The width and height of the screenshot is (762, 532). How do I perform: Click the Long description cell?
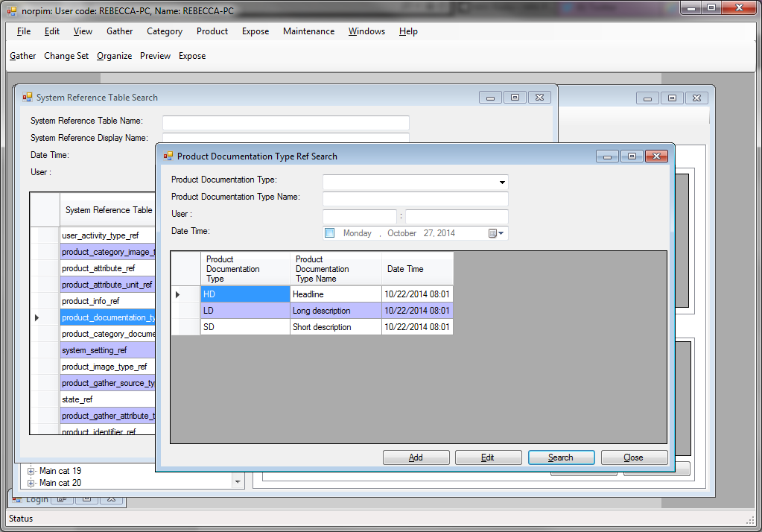(335, 311)
